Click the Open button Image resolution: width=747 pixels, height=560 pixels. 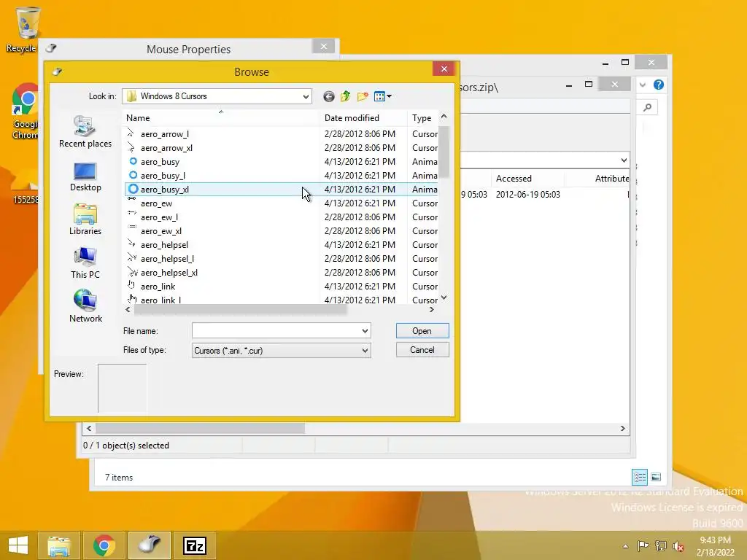click(422, 331)
